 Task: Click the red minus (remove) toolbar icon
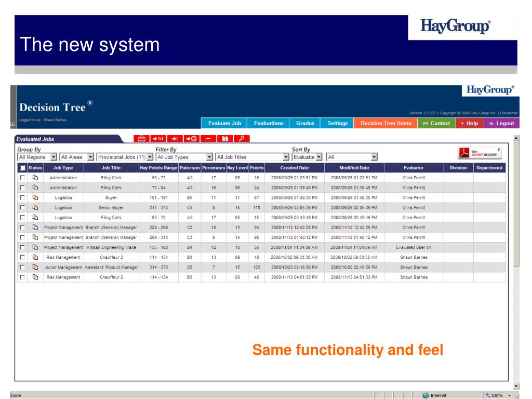pos(208,138)
